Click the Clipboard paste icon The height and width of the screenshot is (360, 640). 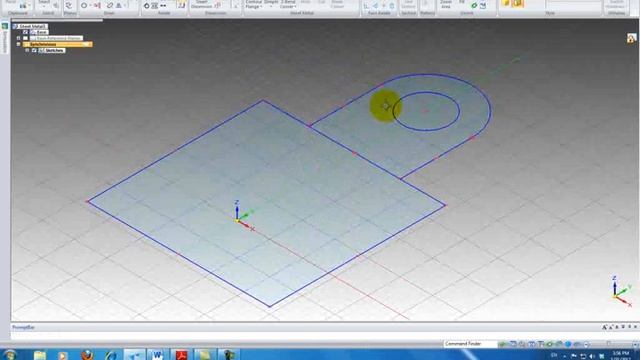[24, 5]
